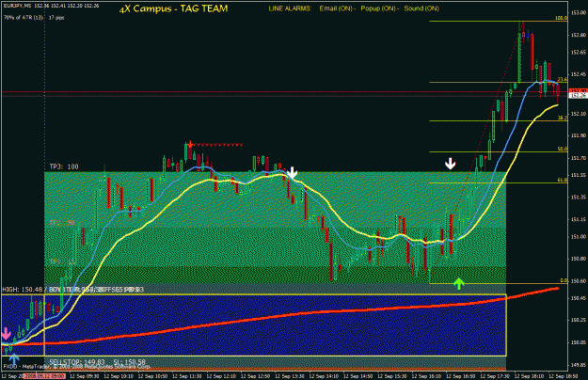Click the 70% of ATR (13) label

tap(24, 18)
